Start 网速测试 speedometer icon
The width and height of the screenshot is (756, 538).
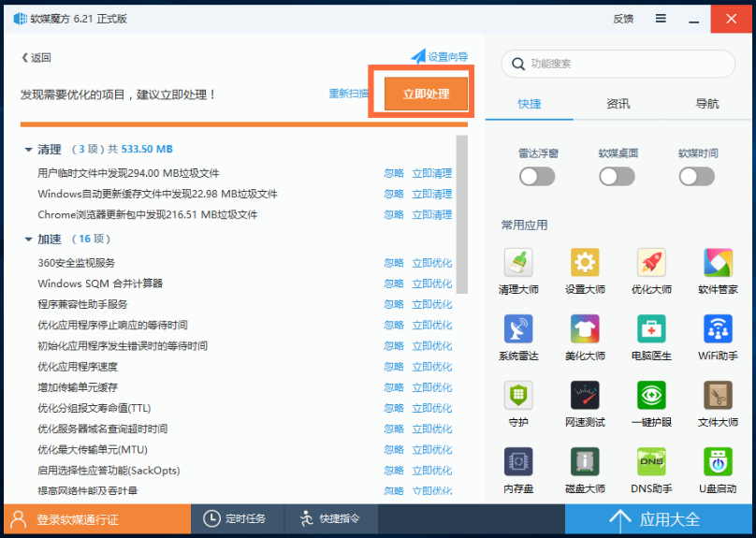585,395
